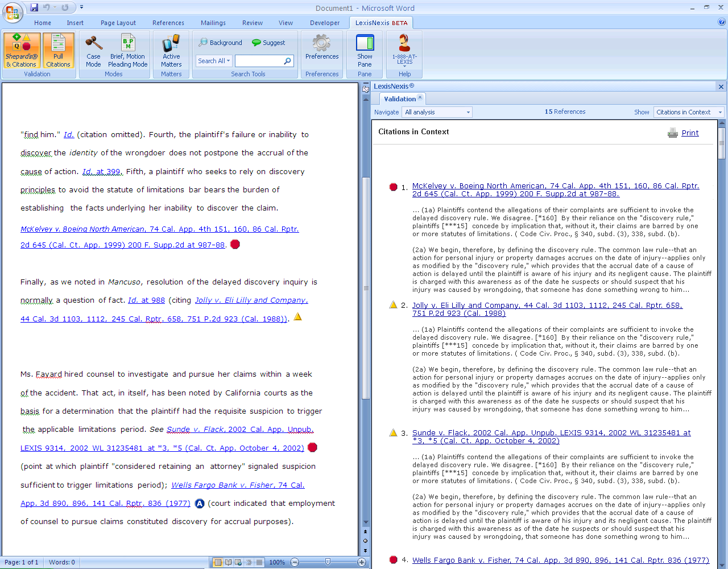
Task: Click red signal after McKelvey citation in document
Action: pos(235,244)
